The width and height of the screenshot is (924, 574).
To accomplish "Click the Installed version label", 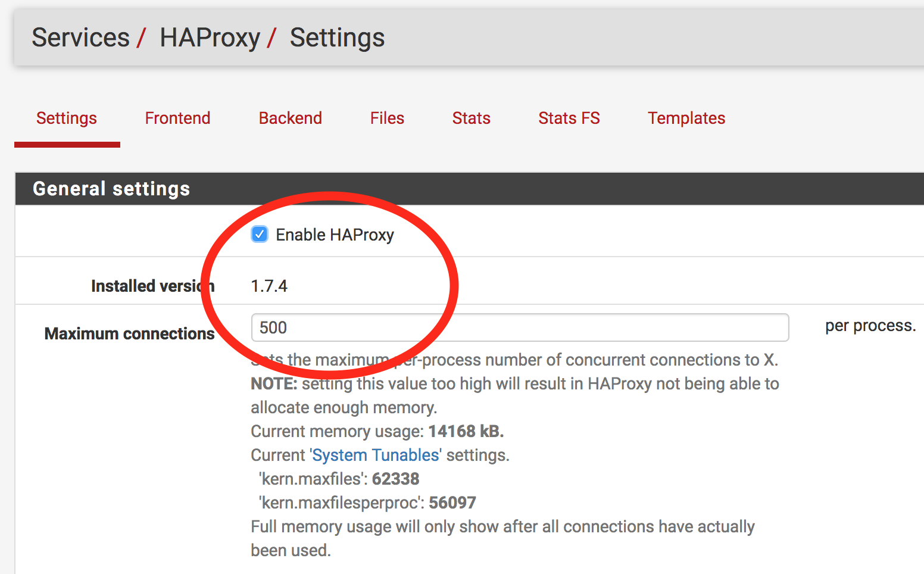I will (x=152, y=286).
